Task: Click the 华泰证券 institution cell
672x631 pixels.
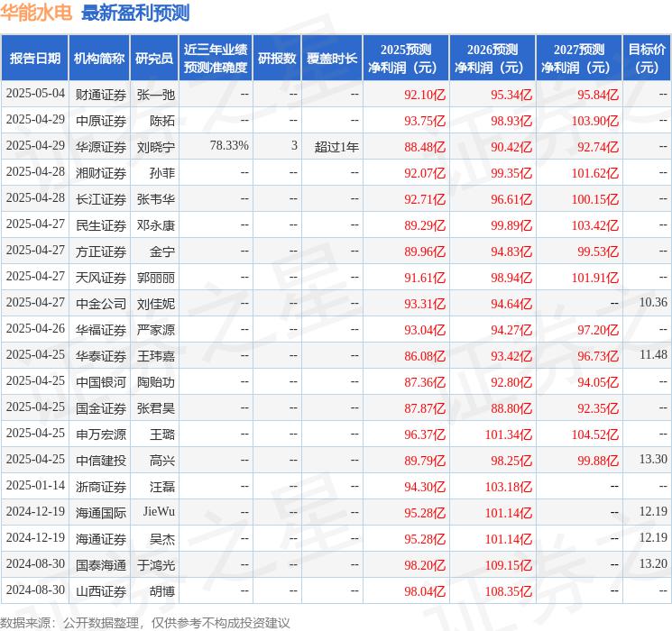Action: (101, 356)
